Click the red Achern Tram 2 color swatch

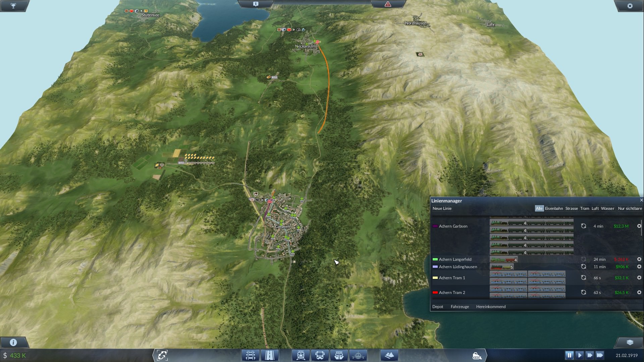tap(435, 293)
